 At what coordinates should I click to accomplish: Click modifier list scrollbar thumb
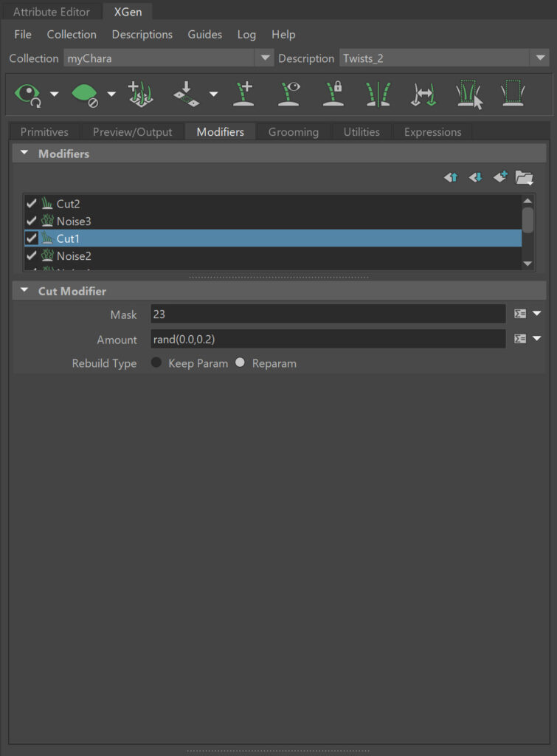tap(528, 220)
